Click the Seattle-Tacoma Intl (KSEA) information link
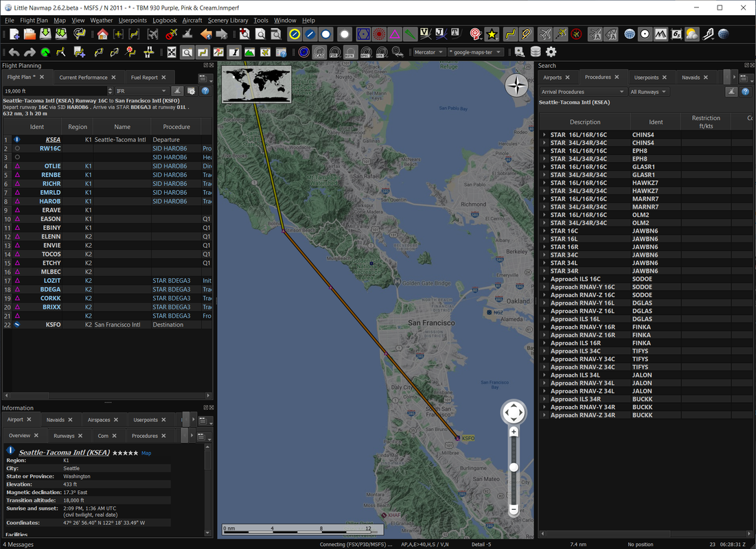 [x=64, y=453]
